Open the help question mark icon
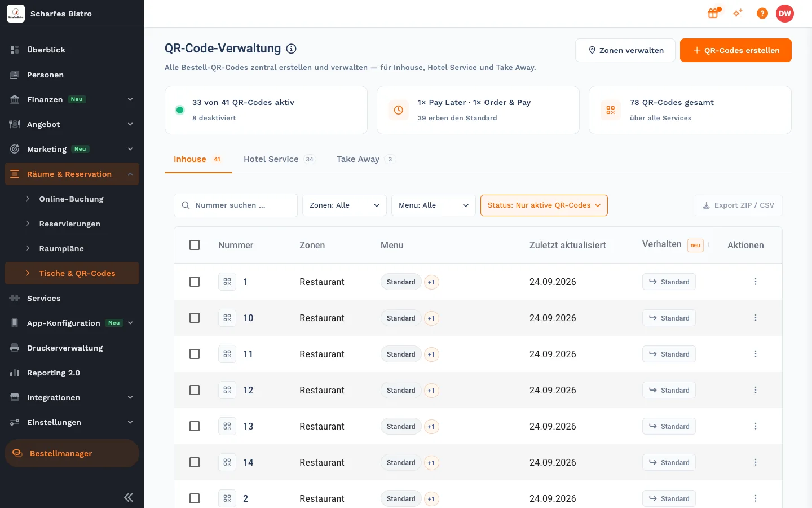Image resolution: width=812 pixels, height=508 pixels. pos(762,13)
